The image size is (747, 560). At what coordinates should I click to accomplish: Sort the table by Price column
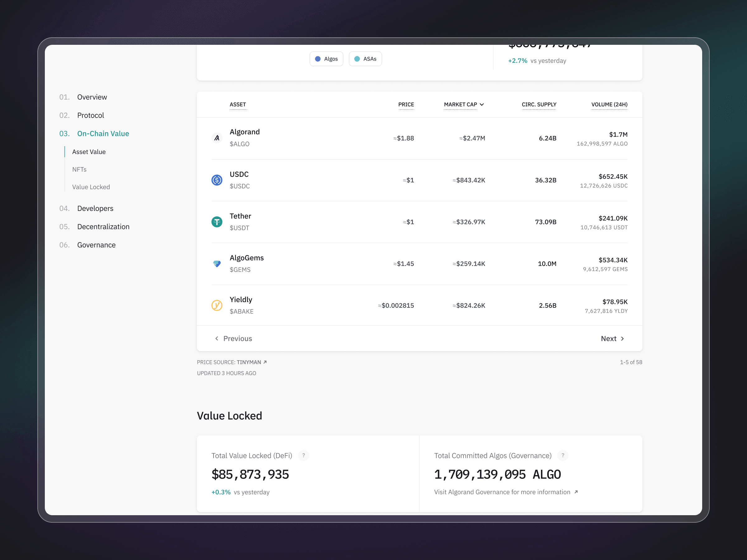[406, 105]
